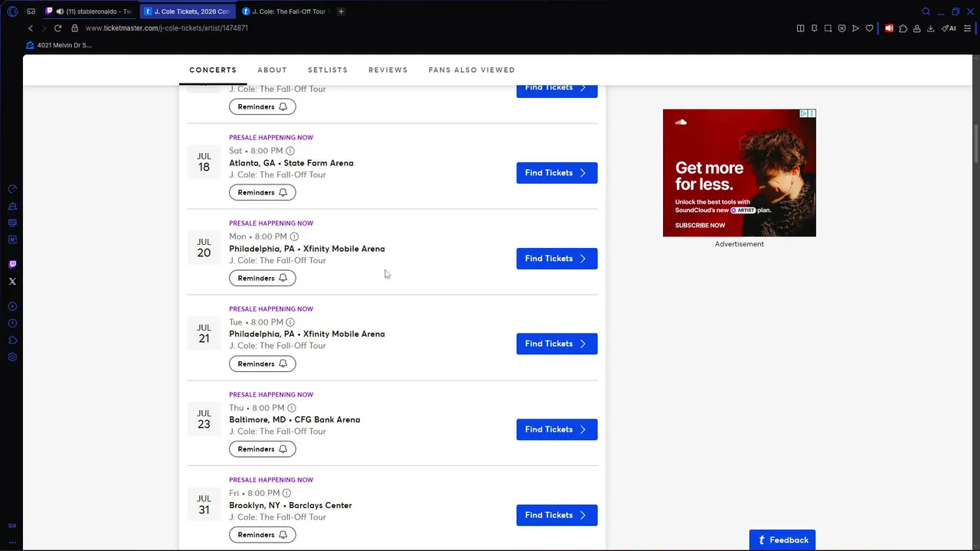Image resolution: width=980 pixels, height=551 pixels.
Task: Show info for Mon 8:00 PM Philadelphia
Action: (294, 236)
